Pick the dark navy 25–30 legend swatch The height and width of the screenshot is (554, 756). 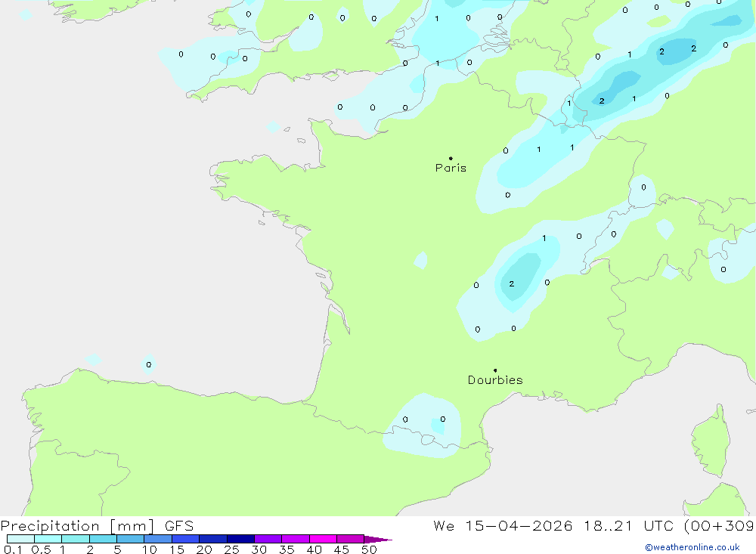[240, 539]
